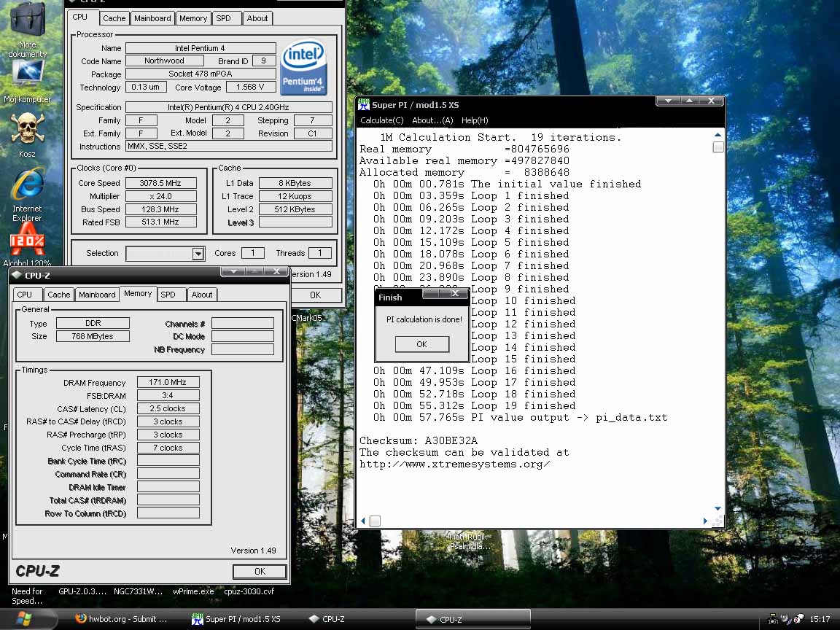Select About tab in Memory window
The height and width of the screenshot is (630, 840).
click(202, 295)
